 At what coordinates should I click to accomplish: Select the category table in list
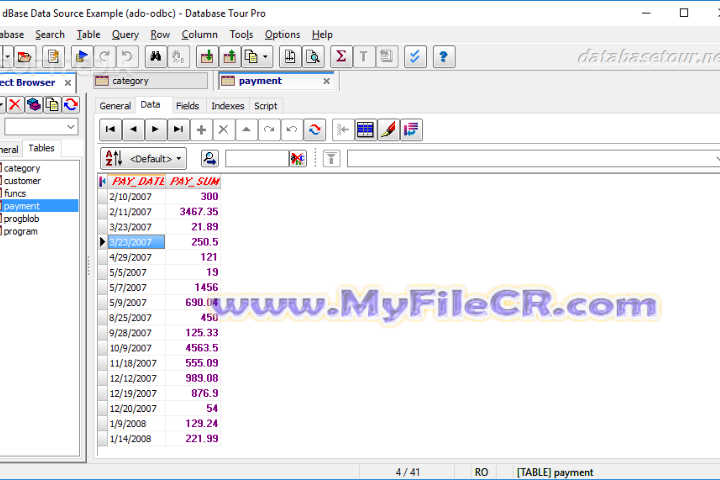pos(22,168)
